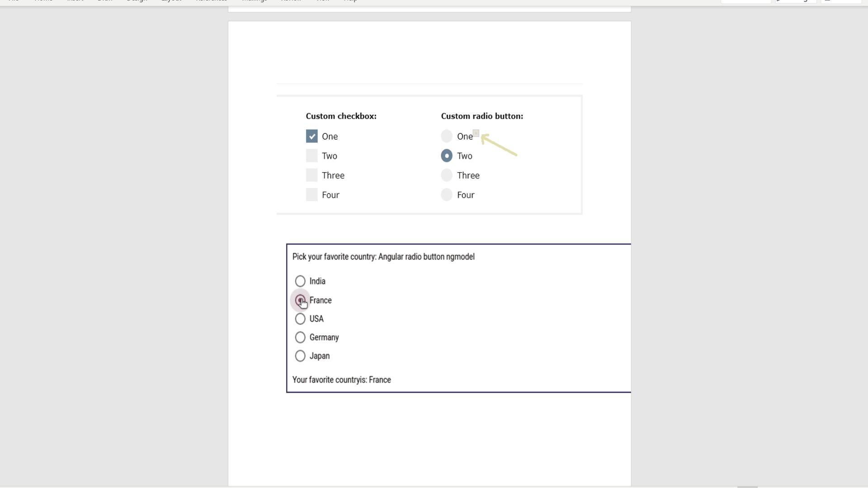Uncheck the checked 'One' checkbox
Viewport: 868px width, 488px height.
[311, 136]
